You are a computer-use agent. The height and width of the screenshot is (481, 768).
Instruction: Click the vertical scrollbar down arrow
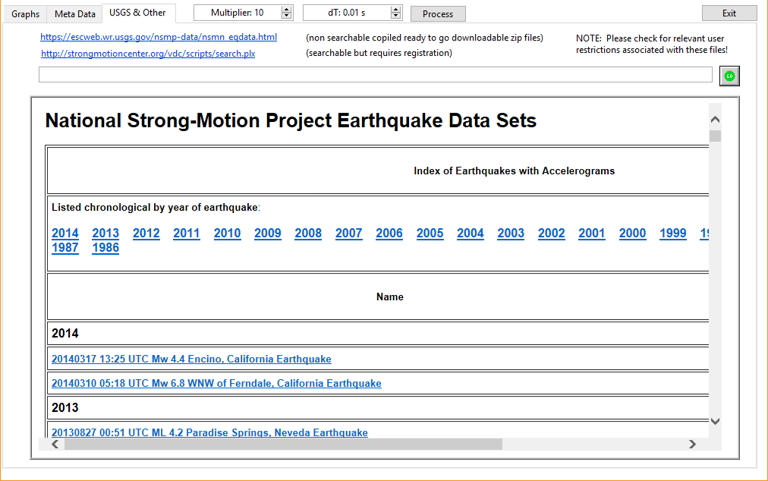tap(715, 421)
